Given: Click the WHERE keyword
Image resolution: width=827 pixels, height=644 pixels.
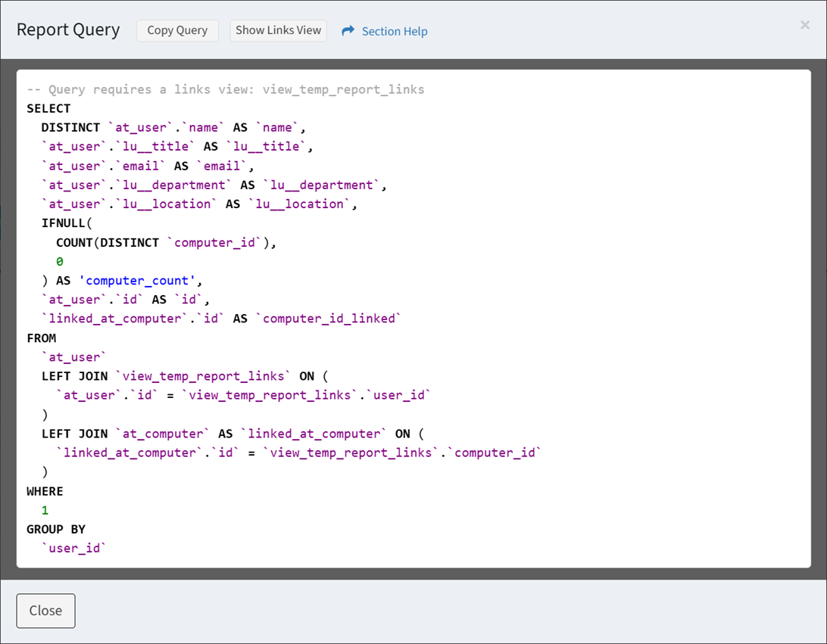Looking at the screenshot, I should pos(45,491).
